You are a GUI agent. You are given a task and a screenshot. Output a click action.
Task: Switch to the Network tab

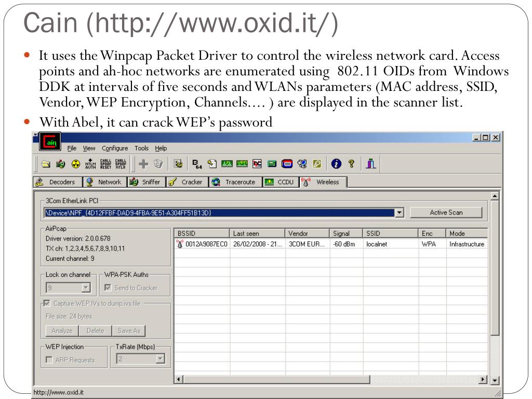point(105,182)
